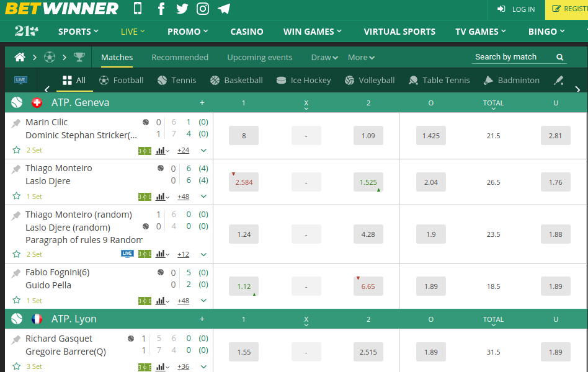Switch to the Matches tab
The width and height of the screenshot is (588, 372).
coord(117,58)
